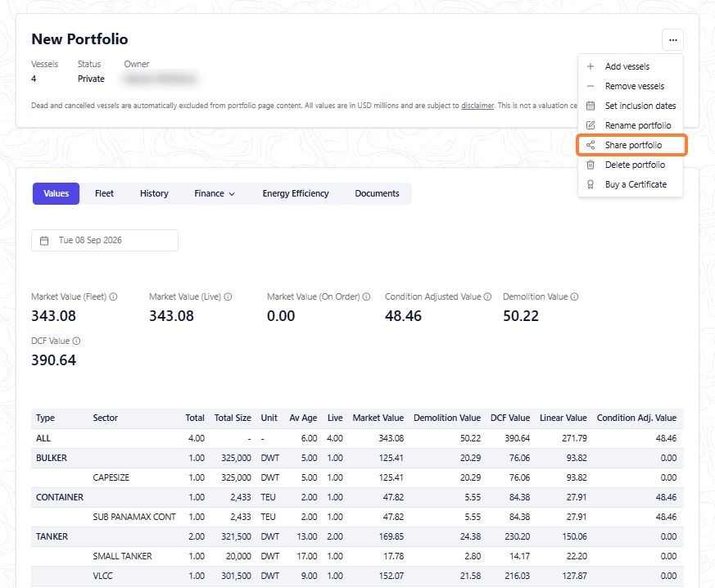Open the disclaimer link
715x588 pixels.
[x=477, y=106]
